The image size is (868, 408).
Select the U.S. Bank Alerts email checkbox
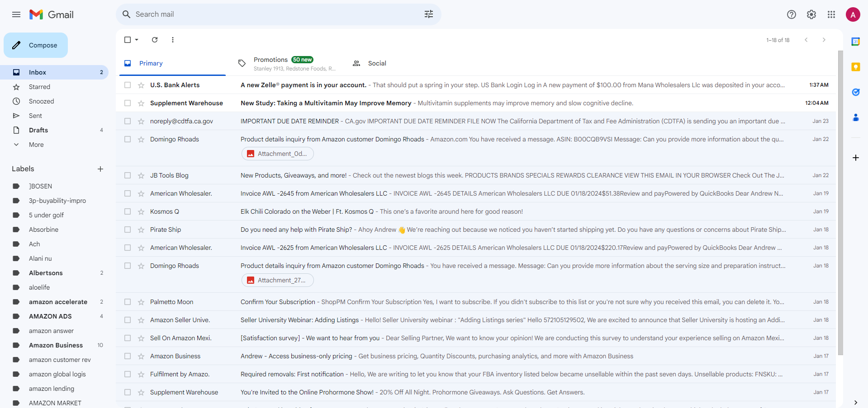coord(128,85)
